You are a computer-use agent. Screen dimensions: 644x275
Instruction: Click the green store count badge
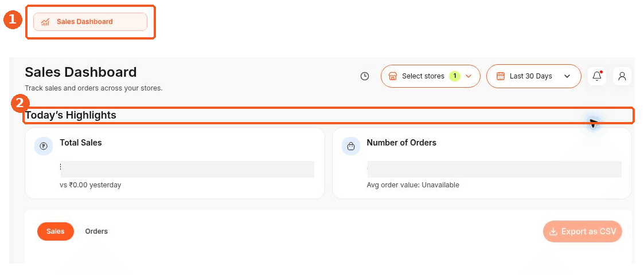pyautogui.click(x=455, y=76)
